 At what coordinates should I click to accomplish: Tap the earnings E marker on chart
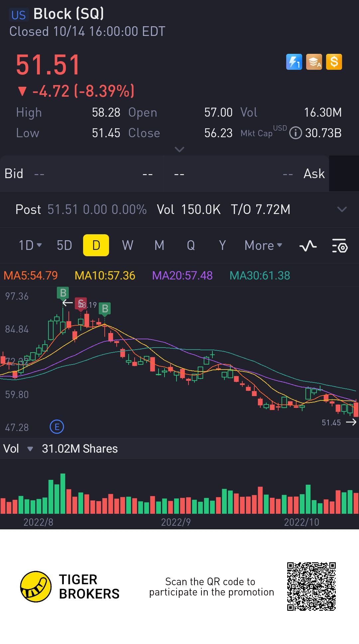click(57, 427)
